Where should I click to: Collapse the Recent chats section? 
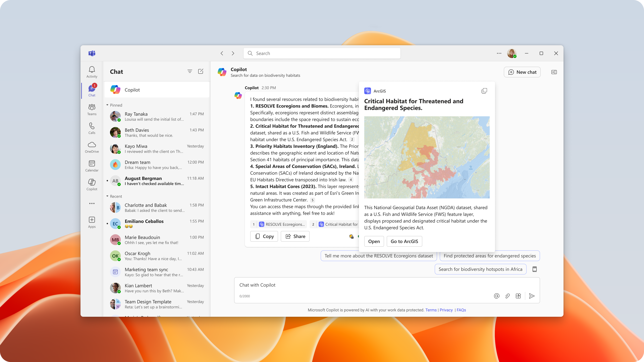click(x=108, y=196)
